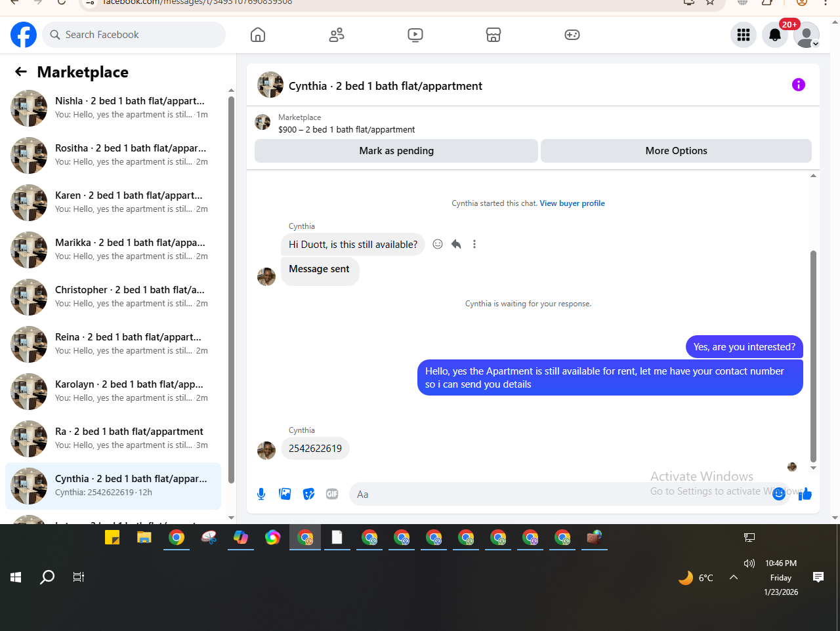The height and width of the screenshot is (631, 840).
Task: Open the volume control in system tray
Action: coord(749,563)
